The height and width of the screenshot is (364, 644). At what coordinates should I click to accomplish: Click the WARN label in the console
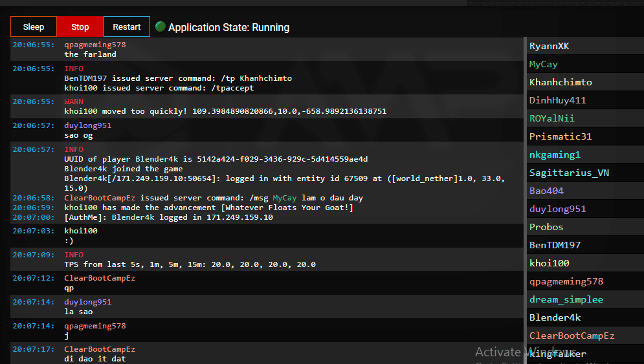click(x=74, y=102)
